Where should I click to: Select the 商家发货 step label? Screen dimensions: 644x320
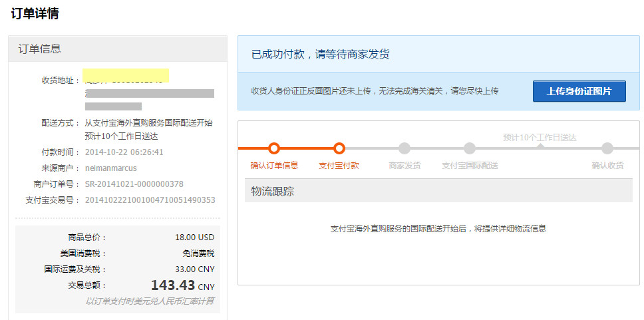coord(404,165)
